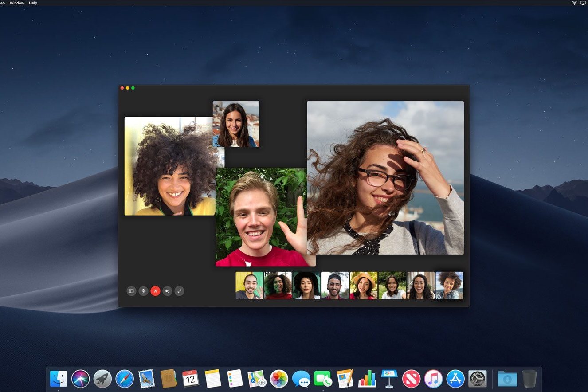Show the FaceTime sidebar panel
The image size is (588, 392).
[131, 291]
